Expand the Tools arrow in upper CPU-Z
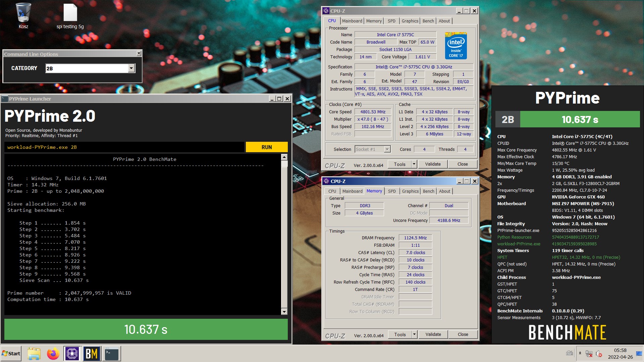644x362 pixels. point(414,164)
